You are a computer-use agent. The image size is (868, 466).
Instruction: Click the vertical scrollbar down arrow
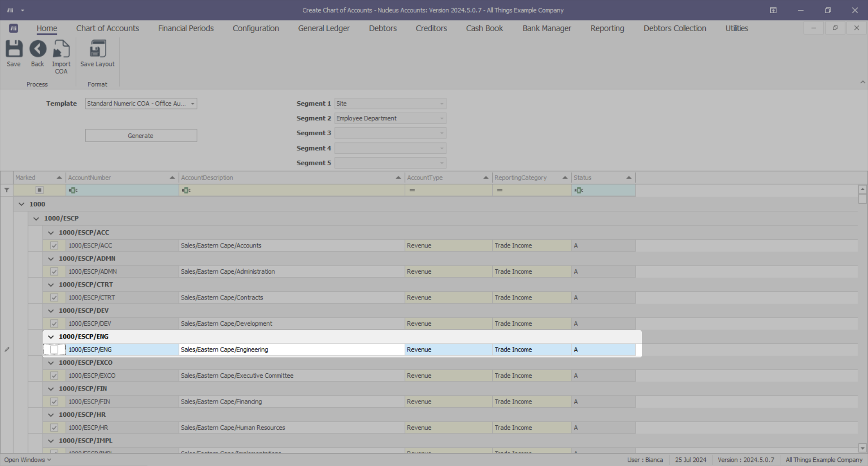pos(862,448)
